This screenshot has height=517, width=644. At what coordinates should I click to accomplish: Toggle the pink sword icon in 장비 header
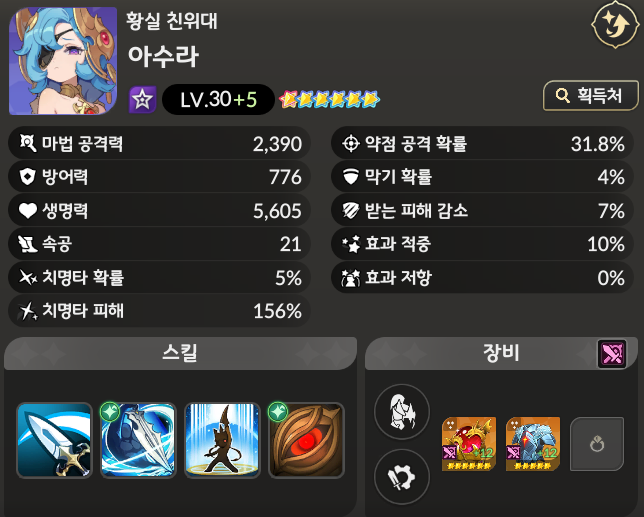[x=612, y=354]
